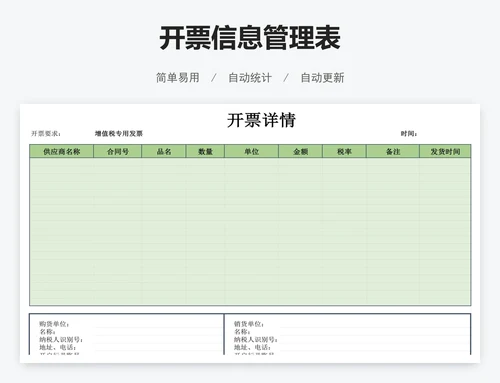Select the 税率 column header
Screen dimensions: 500x383
[344, 151]
